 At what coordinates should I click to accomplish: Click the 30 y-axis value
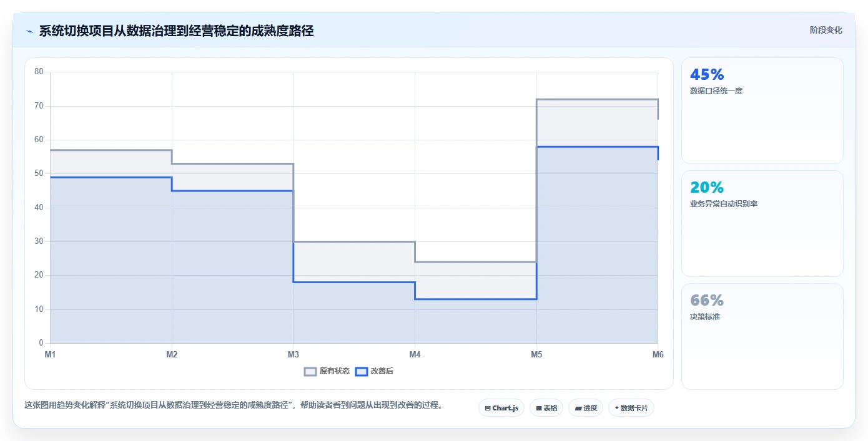(x=39, y=241)
